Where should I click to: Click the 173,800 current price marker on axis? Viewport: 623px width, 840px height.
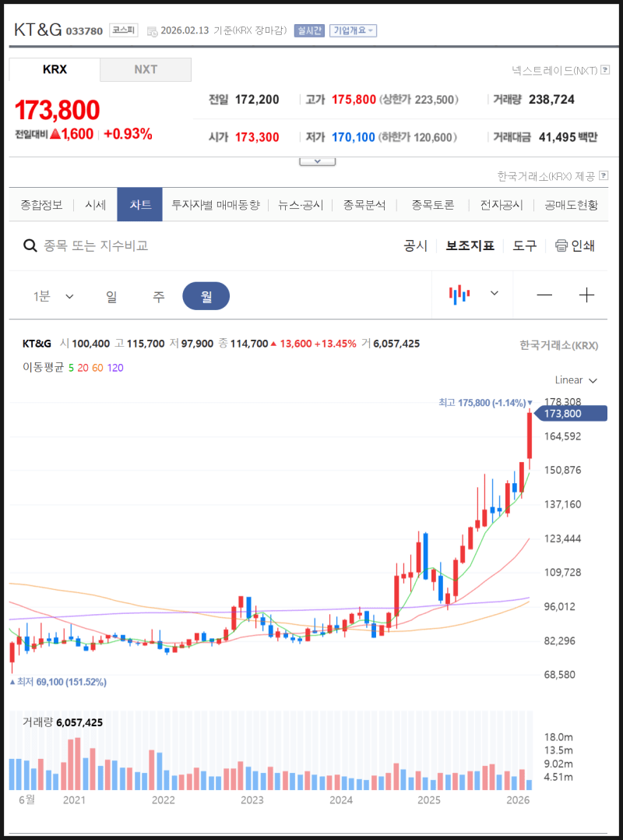(x=571, y=414)
